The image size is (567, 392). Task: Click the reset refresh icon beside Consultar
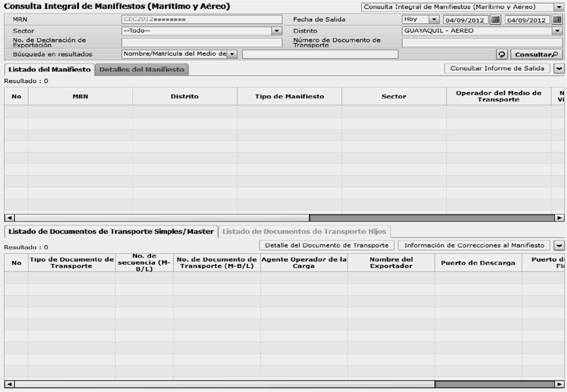502,55
